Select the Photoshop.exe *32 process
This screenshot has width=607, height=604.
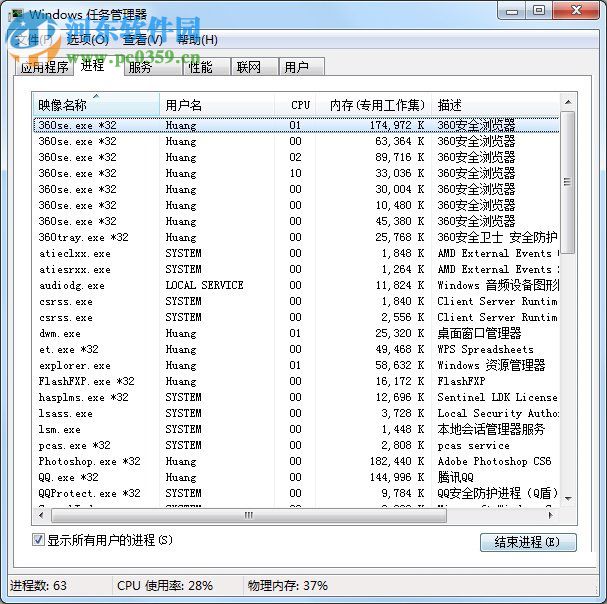tap(296, 462)
